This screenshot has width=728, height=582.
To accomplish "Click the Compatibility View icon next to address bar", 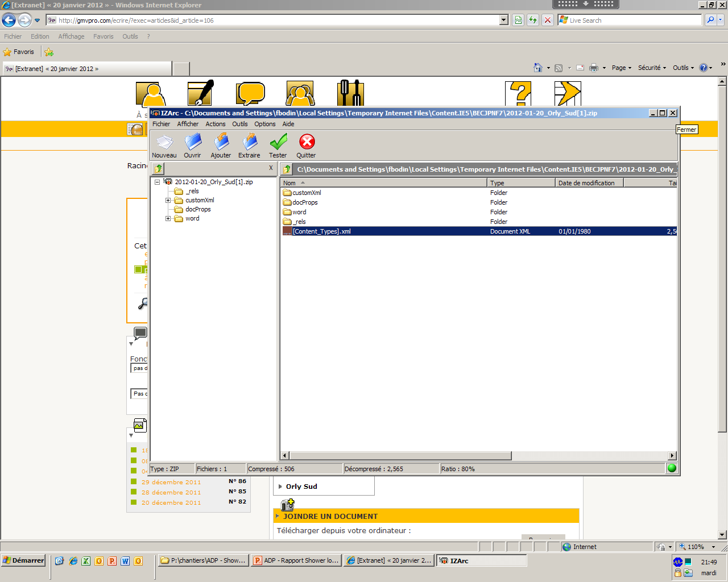I will [x=518, y=20].
